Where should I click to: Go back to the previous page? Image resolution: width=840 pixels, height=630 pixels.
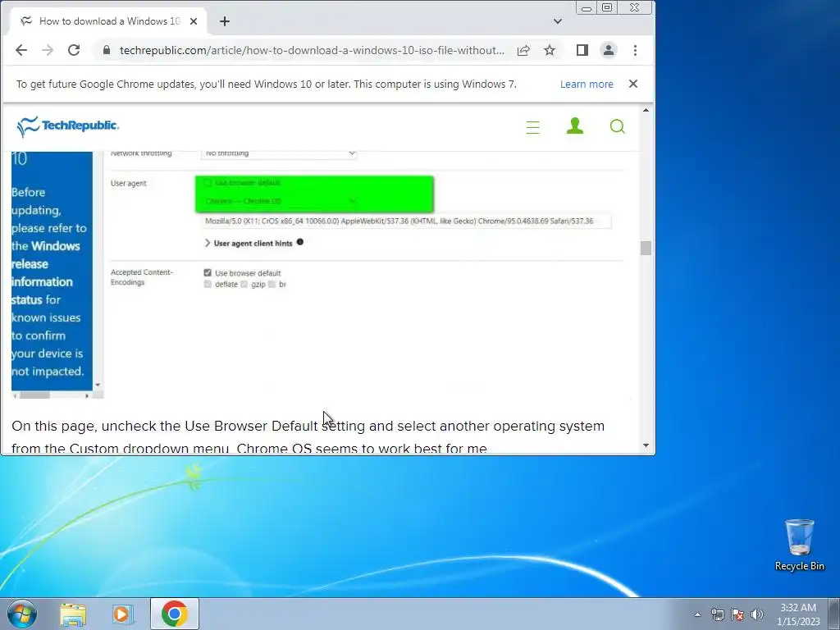tap(21, 50)
